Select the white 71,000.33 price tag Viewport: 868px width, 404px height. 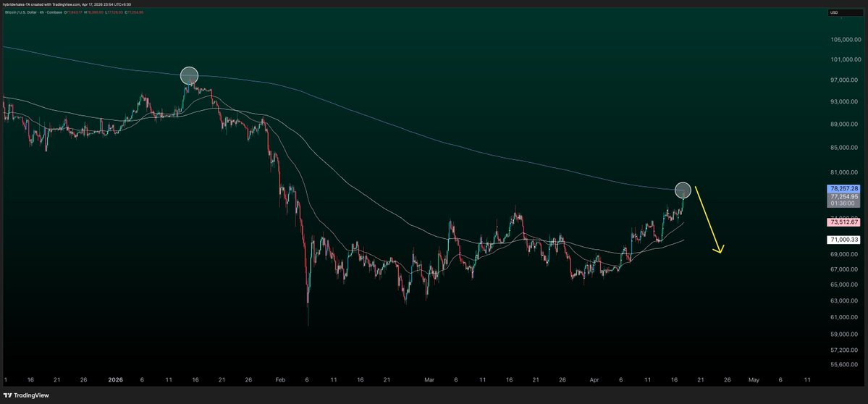click(x=844, y=240)
